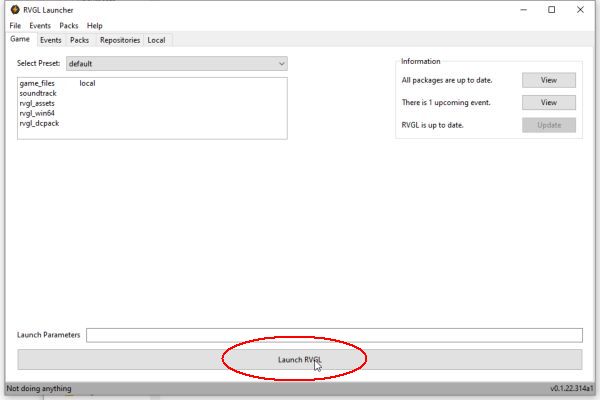This screenshot has height=400, width=600.
Task: Close the RVGL Launcher window
Action: [580, 10]
